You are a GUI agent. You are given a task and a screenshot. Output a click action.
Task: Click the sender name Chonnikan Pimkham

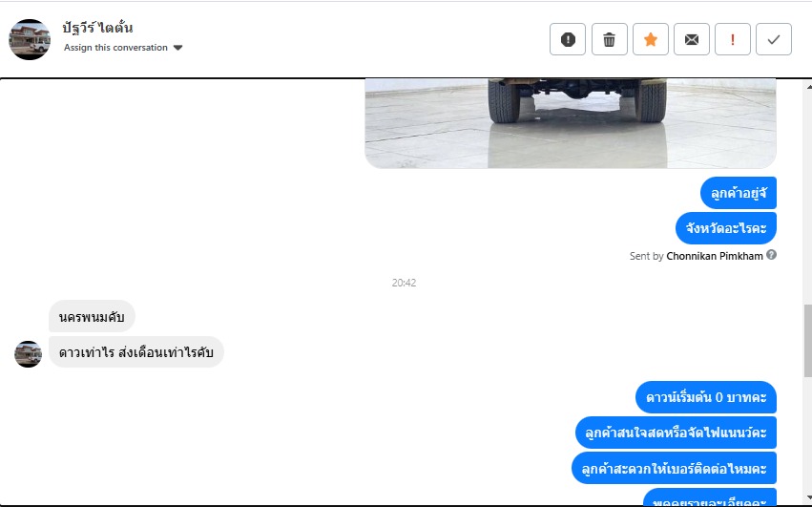click(x=714, y=256)
